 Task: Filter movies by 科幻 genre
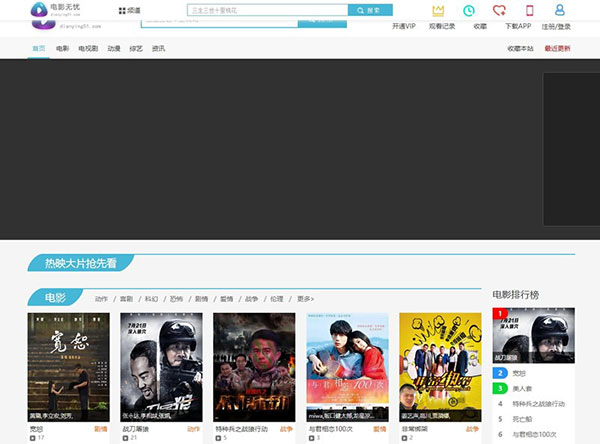pyautogui.click(x=151, y=299)
